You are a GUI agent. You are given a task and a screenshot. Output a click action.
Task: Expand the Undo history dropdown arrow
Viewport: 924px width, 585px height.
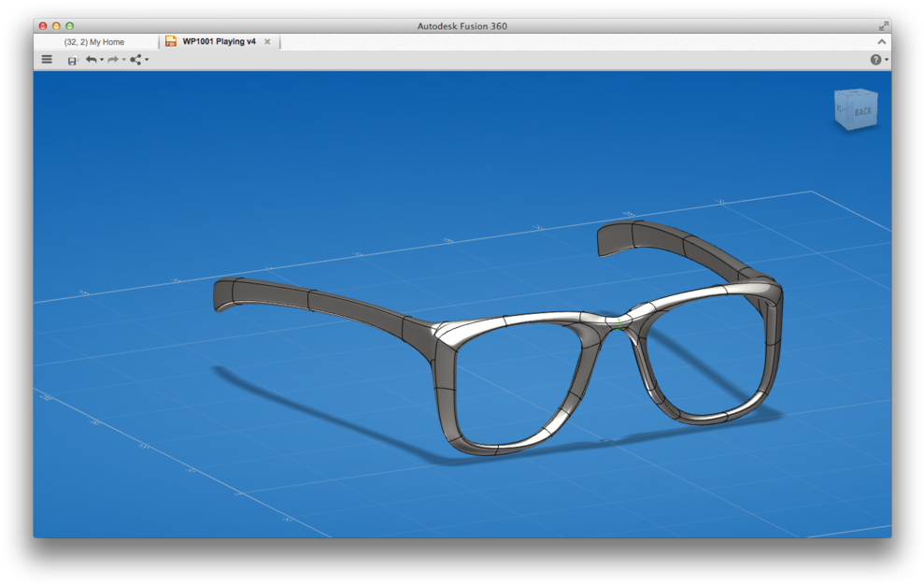(x=102, y=61)
